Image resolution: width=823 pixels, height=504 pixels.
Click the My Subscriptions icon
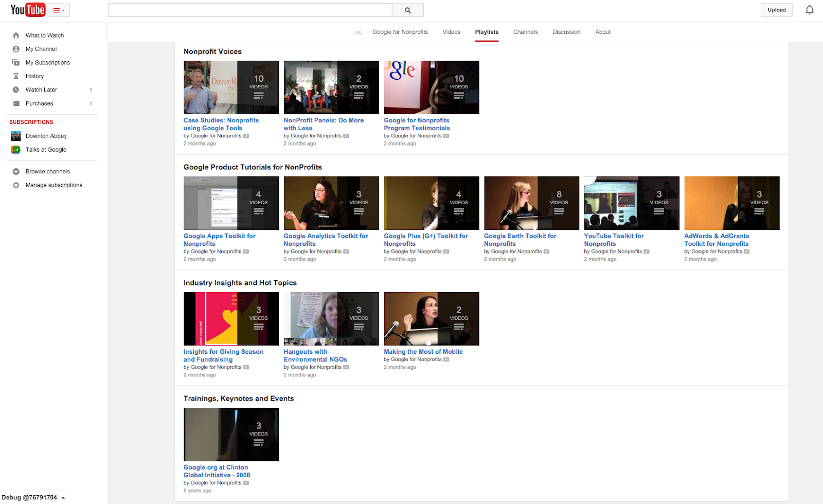[16, 63]
